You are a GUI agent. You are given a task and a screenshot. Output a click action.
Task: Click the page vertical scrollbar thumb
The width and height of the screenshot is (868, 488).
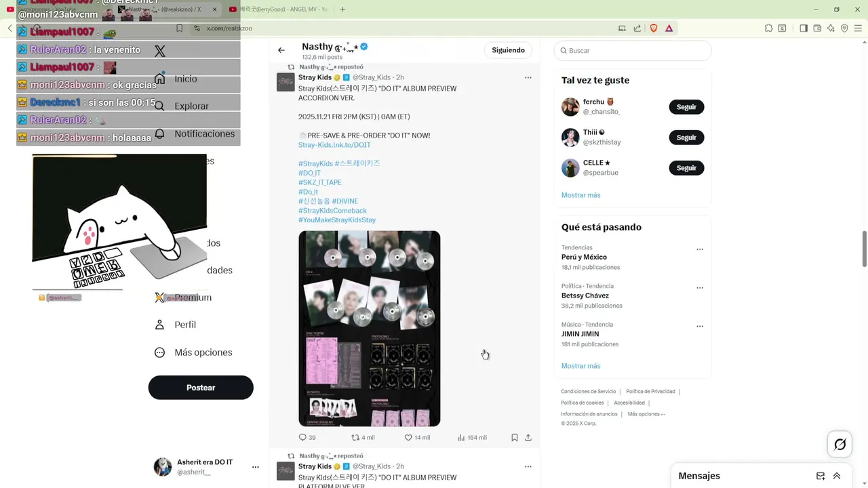click(865, 249)
